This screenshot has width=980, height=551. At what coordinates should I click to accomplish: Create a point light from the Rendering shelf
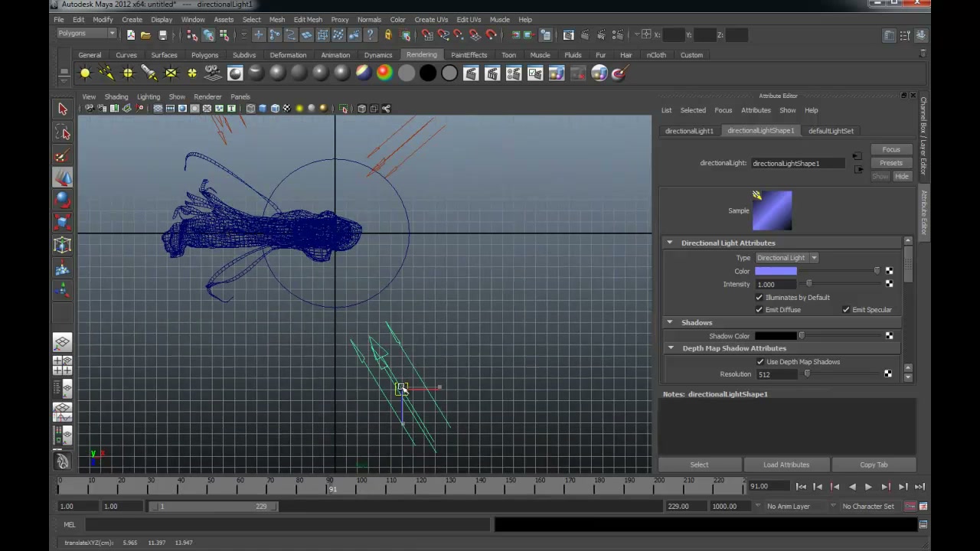click(128, 73)
